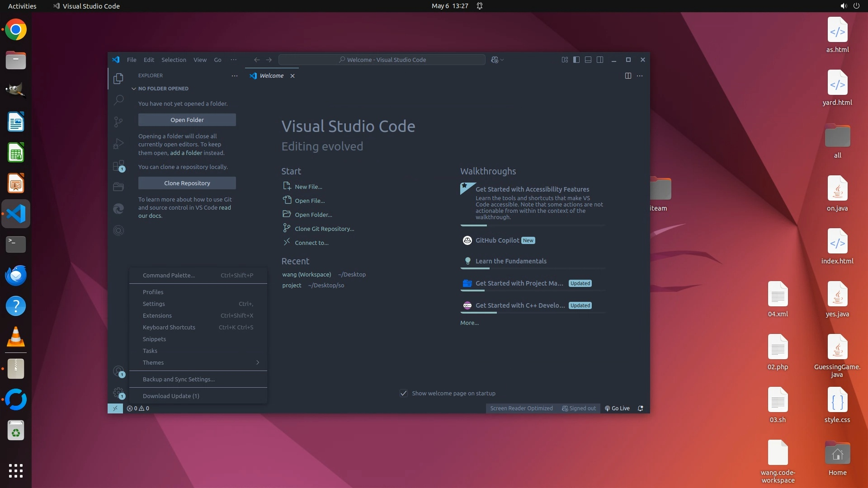The width and height of the screenshot is (868, 488).
Task: Toggle the primary side bar layout button
Action: [x=576, y=60]
